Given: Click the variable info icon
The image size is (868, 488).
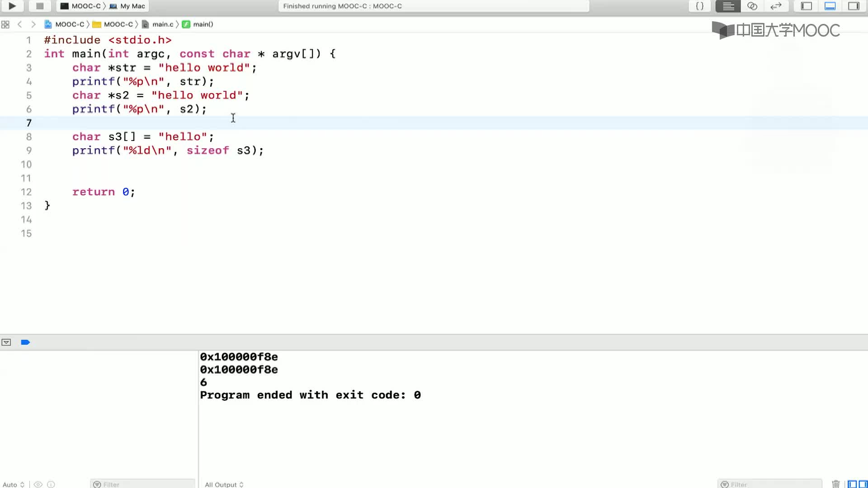Looking at the screenshot, I should pos(51,484).
